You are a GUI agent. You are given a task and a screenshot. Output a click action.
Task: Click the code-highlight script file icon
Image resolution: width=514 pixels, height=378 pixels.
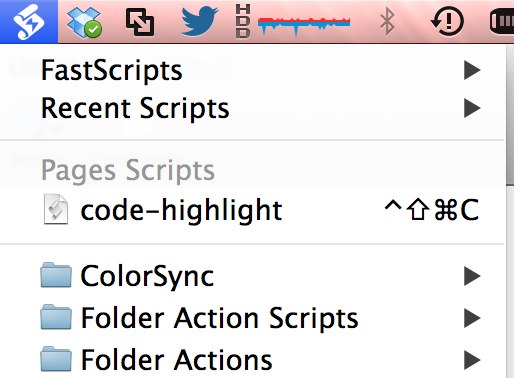click(56, 209)
